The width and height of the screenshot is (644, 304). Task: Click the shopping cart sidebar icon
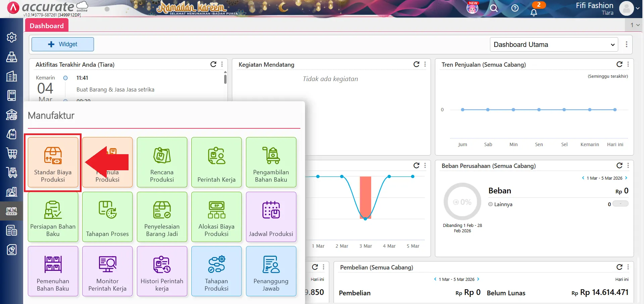(x=12, y=153)
